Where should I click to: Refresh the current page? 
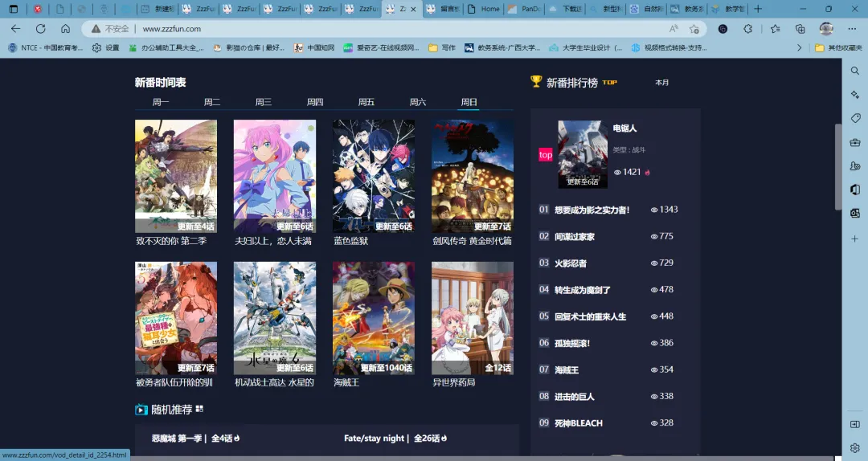point(40,29)
